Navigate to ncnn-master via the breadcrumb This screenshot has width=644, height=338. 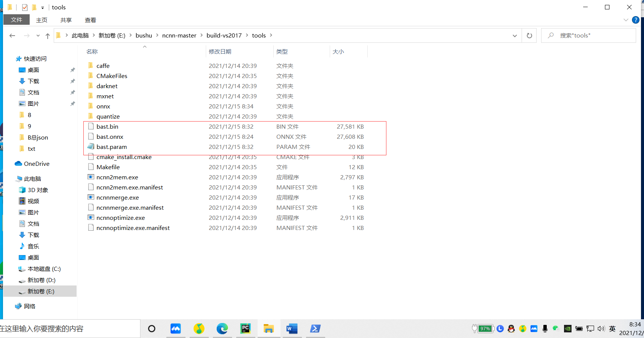pyautogui.click(x=179, y=35)
